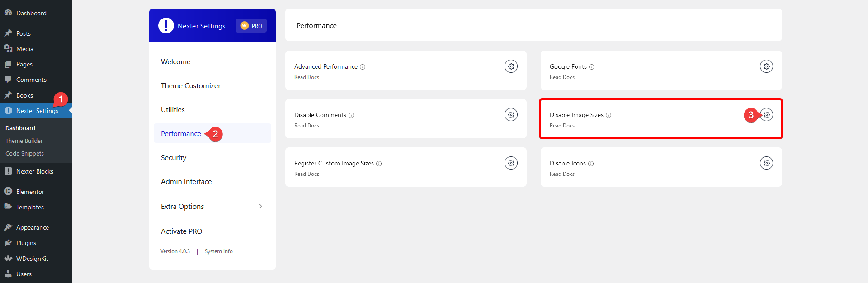Screen dimensions: 868x283
Task: Open Disable Comments settings gear
Action: coord(511,115)
